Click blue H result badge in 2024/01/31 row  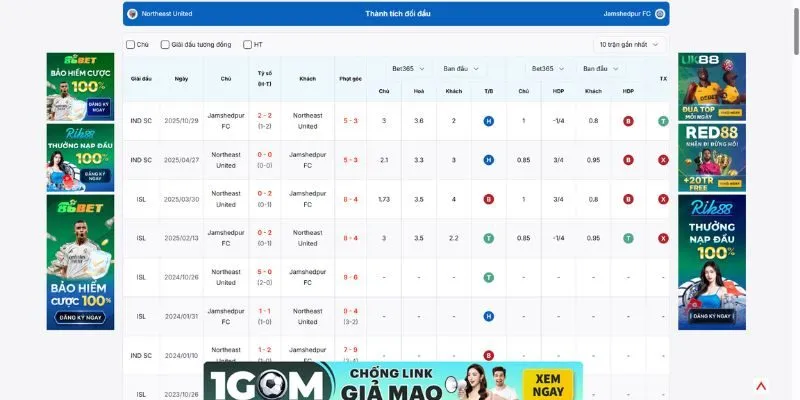489,316
